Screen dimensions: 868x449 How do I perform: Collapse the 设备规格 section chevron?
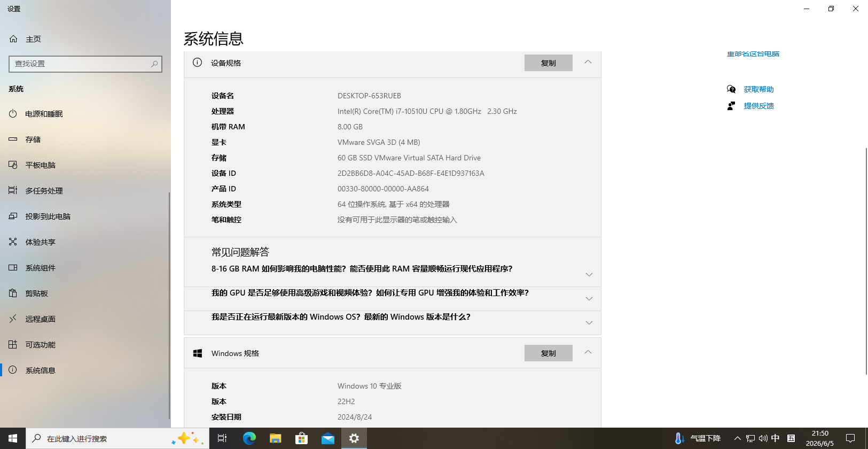tap(588, 62)
